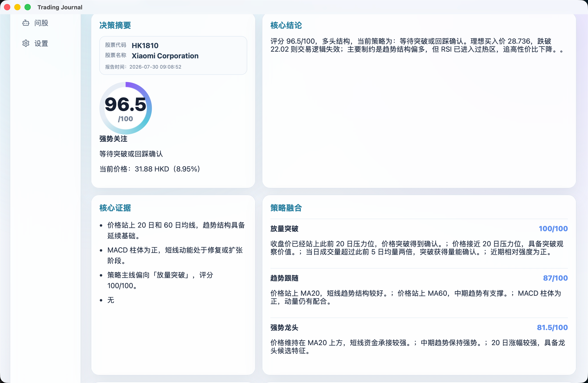Click 等待突破或回踩确认 strategy text

131,154
